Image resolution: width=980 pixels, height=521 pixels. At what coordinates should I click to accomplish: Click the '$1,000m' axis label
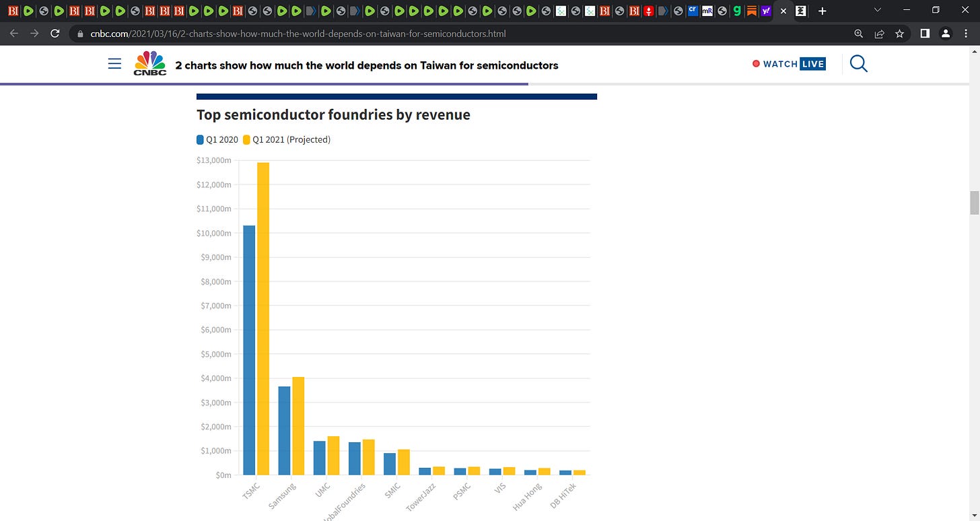point(216,451)
